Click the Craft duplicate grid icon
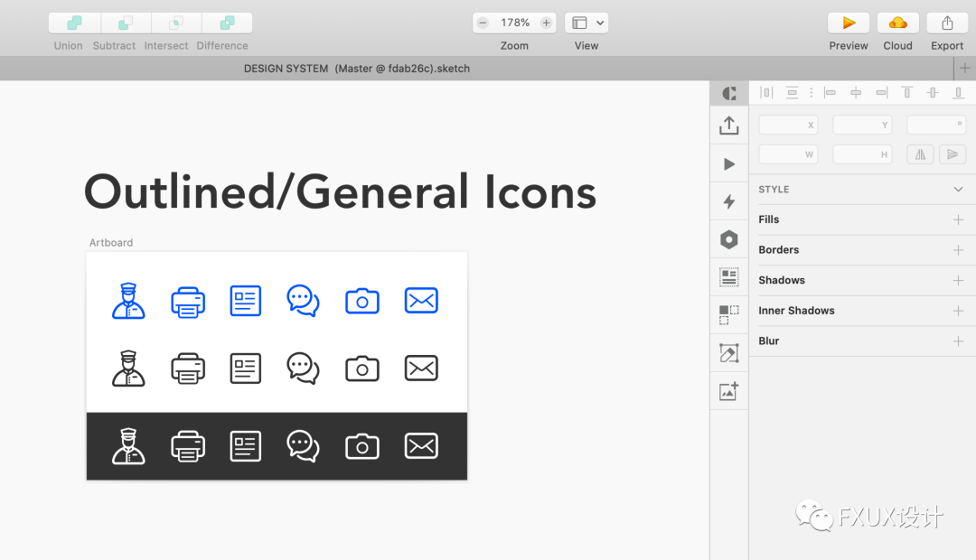 pos(729,315)
